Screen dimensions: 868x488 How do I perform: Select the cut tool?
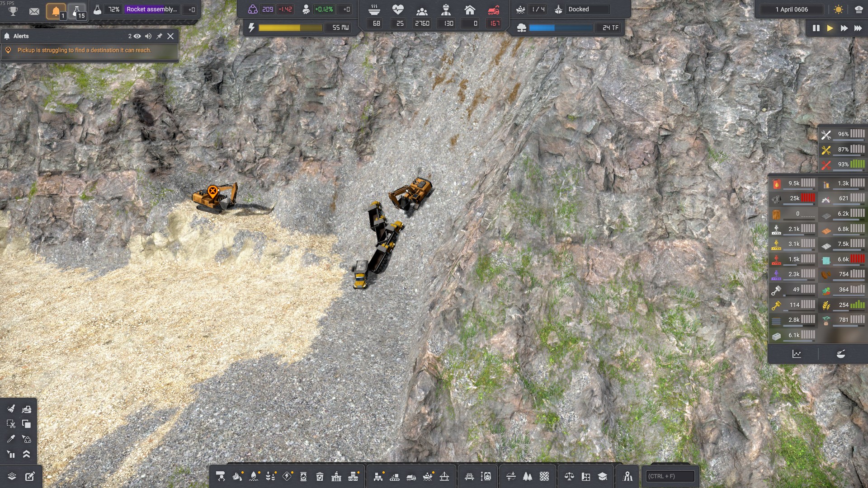click(11, 424)
